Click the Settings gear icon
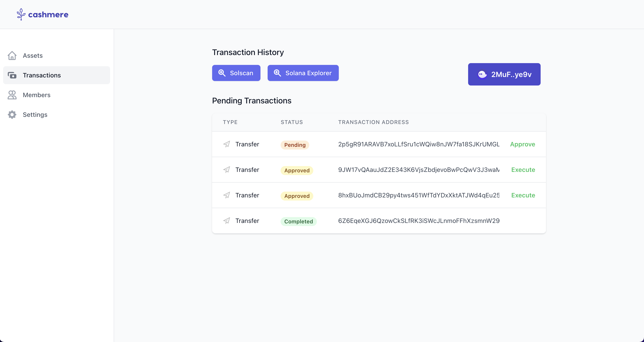 point(12,115)
